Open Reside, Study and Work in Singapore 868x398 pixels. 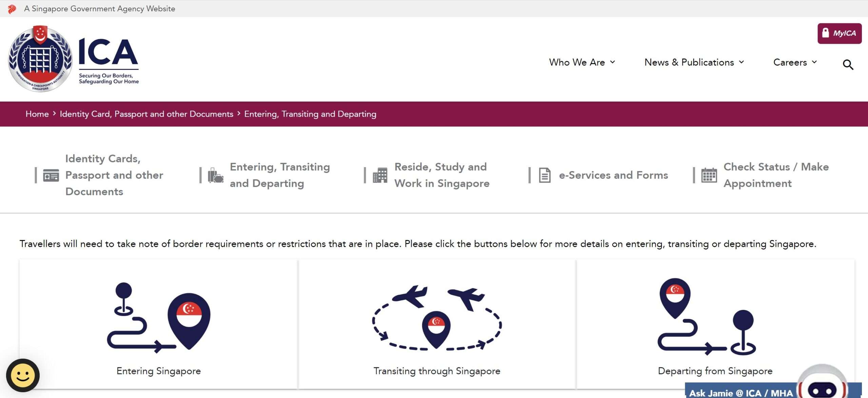pos(441,175)
